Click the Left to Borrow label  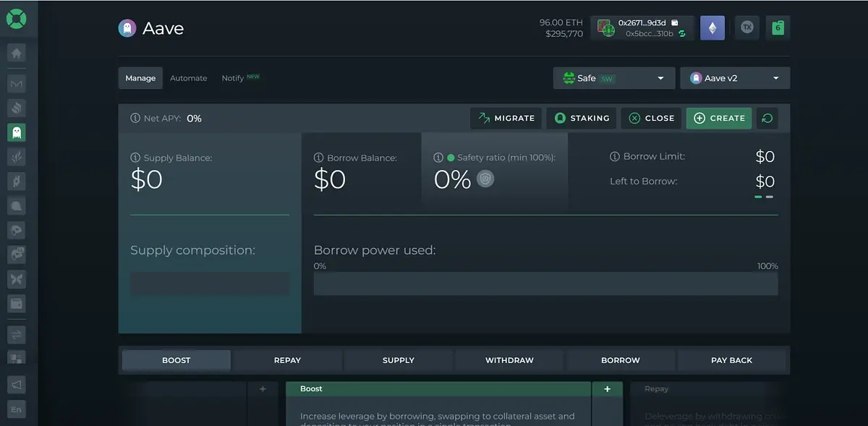[644, 181]
